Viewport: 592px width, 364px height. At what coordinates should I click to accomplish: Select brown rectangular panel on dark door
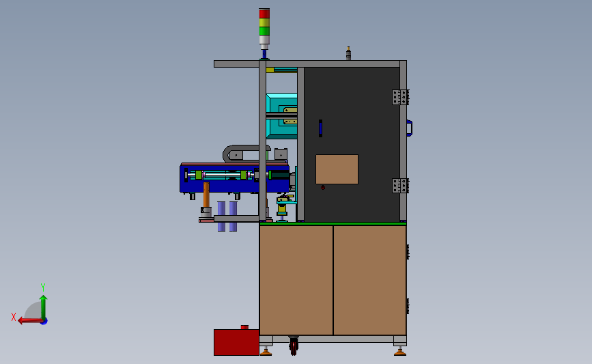pyautogui.click(x=337, y=169)
